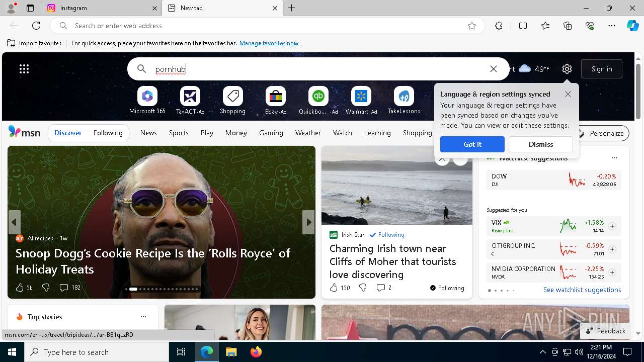Open the TaxACT ad shortcut
The height and width of the screenshot is (362, 644).
(x=190, y=101)
